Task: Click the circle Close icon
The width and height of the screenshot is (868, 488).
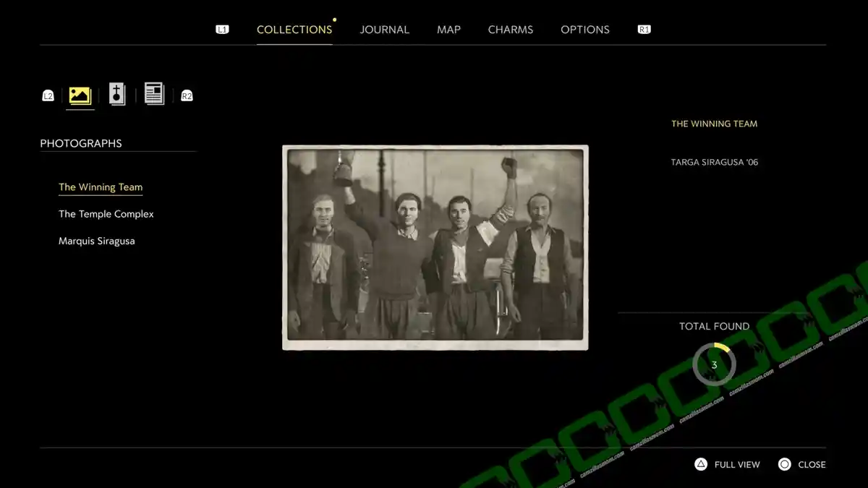Action: tap(785, 464)
